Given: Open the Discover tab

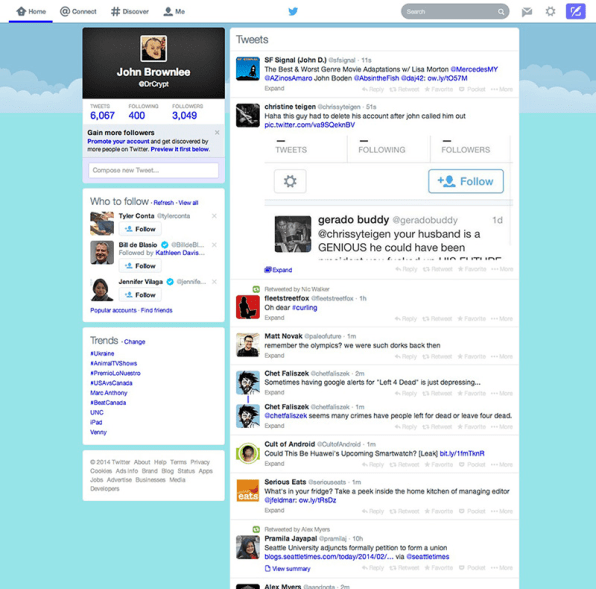Looking at the screenshot, I should [130, 11].
